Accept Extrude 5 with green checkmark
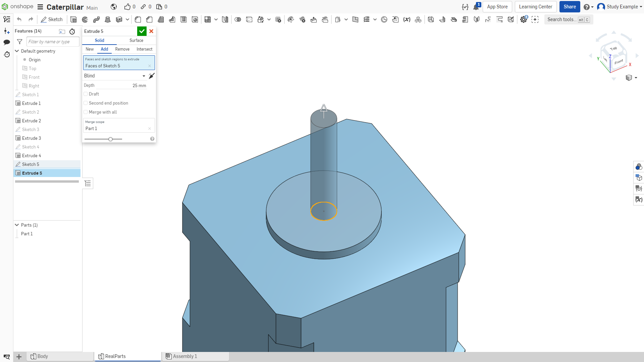The width and height of the screenshot is (644, 362). [x=142, y=31]
